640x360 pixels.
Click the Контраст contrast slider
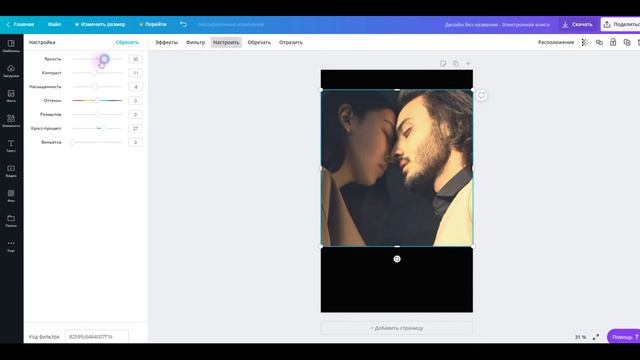(x=97, y=73)
